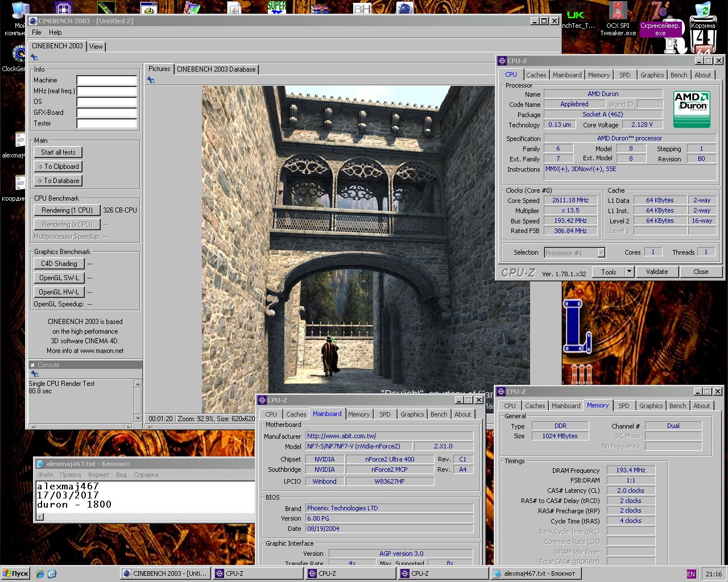Click the To Database button
Viewport: 728px width, 582px height.
tap(58, 181)
